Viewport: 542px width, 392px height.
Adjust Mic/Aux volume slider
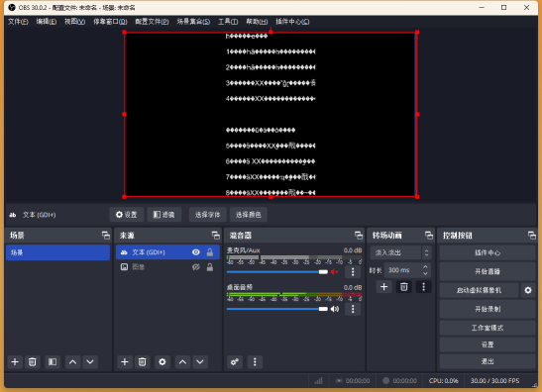tap(277, 272)
